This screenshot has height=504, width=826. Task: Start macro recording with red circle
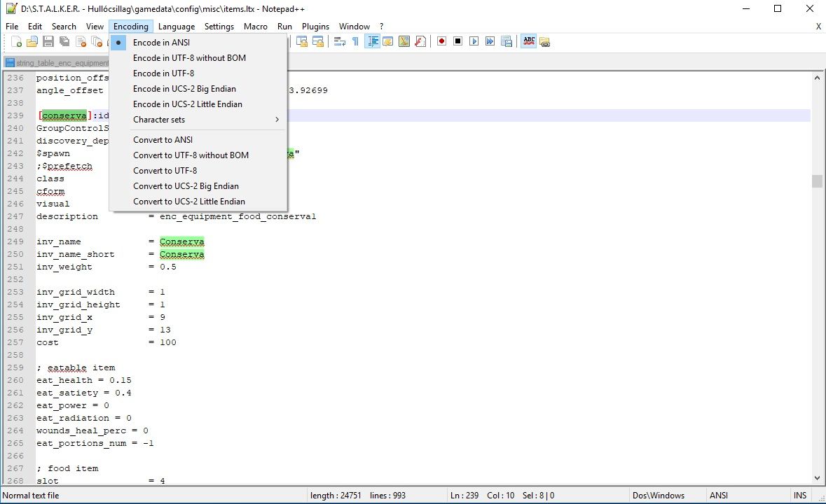[442, 41]
